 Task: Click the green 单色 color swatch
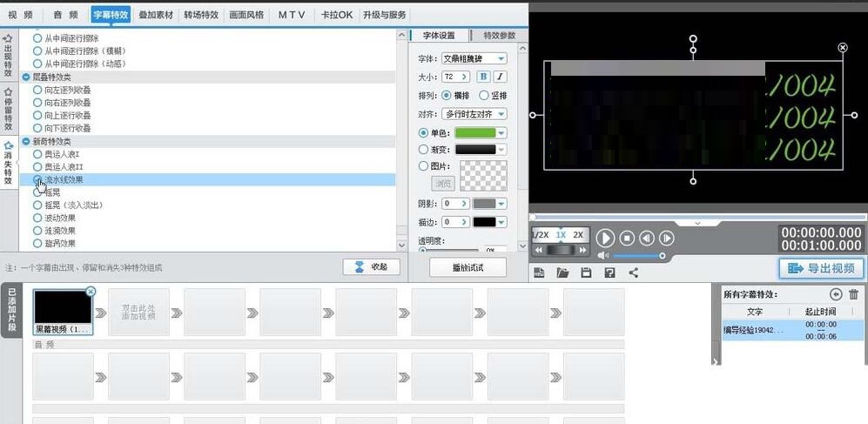click(x=475, y=132)
